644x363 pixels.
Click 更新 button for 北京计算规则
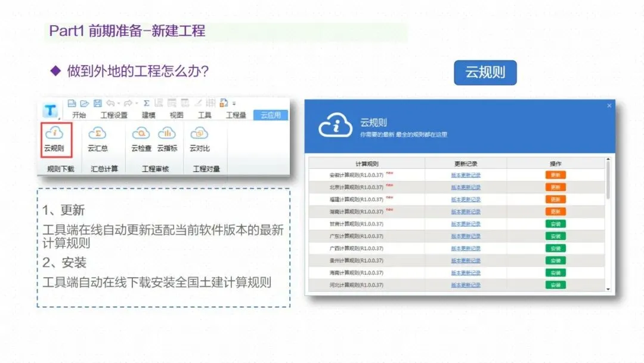pos(555,187)
